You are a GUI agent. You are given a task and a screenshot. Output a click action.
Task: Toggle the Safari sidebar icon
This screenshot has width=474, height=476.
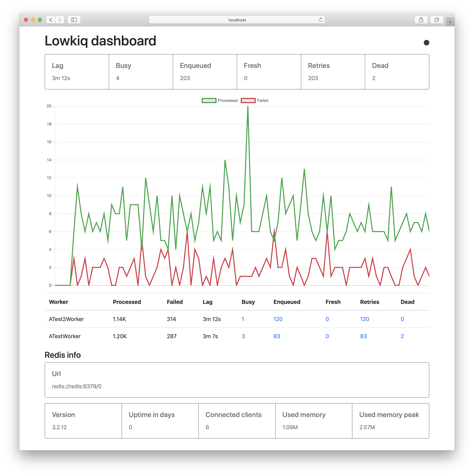74,20
